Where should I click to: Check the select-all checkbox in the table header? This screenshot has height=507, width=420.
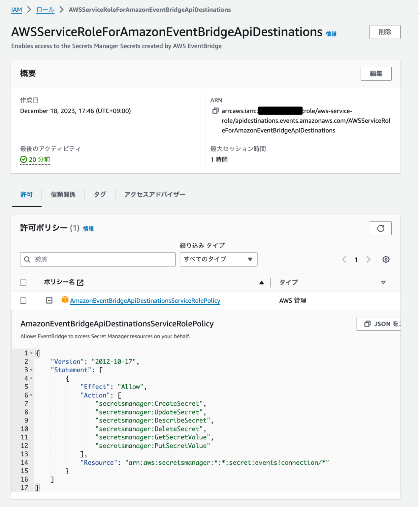[x=23, y=283]
